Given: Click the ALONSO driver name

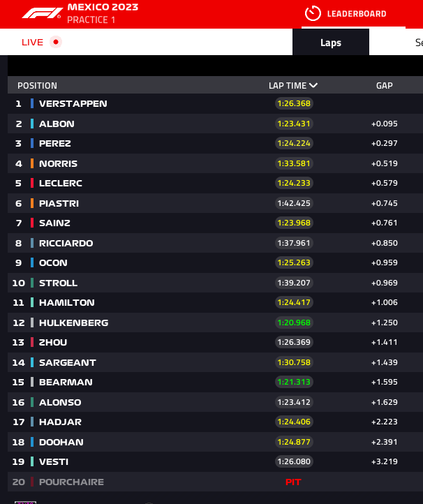Looking at the screenshot, I should 60,402.
